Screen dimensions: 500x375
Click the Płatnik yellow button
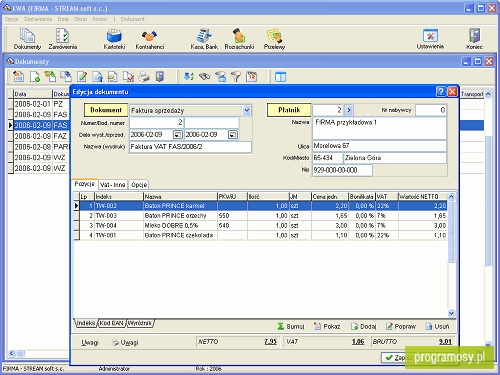click(x=289, y=110)
